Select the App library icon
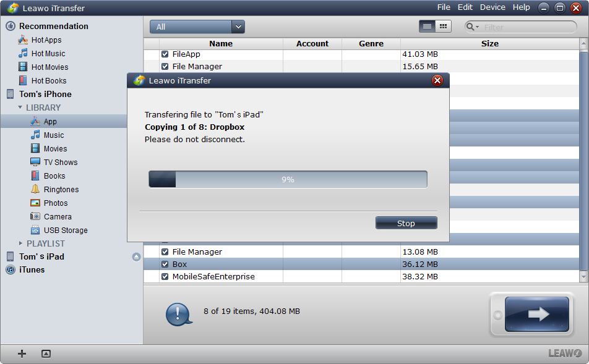Screen dimensions: 589x364 pyautogui.click(x=35, y=121)
